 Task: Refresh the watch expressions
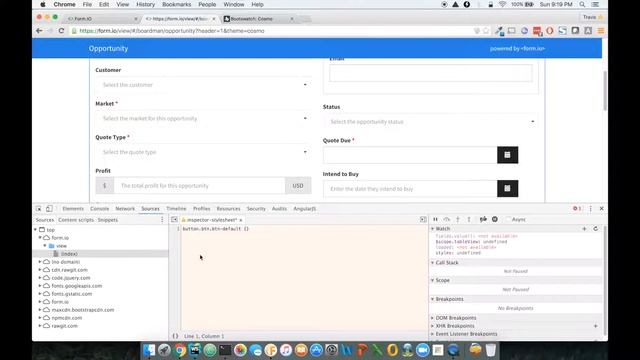coord(596,229)
